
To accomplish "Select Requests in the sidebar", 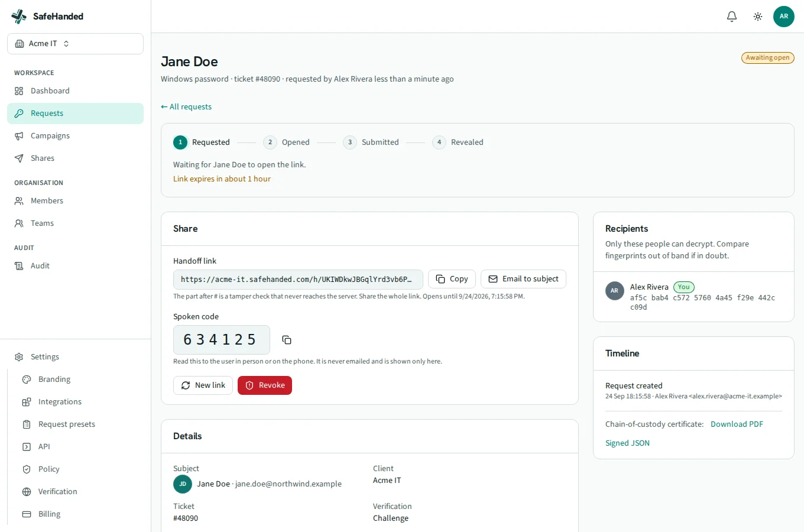I will point(75,113).
